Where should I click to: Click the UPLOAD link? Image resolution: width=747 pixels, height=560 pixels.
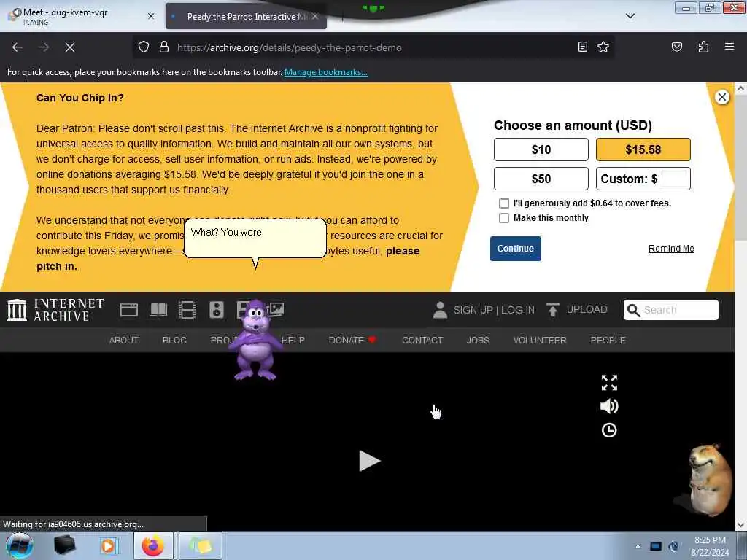(587, 309)
